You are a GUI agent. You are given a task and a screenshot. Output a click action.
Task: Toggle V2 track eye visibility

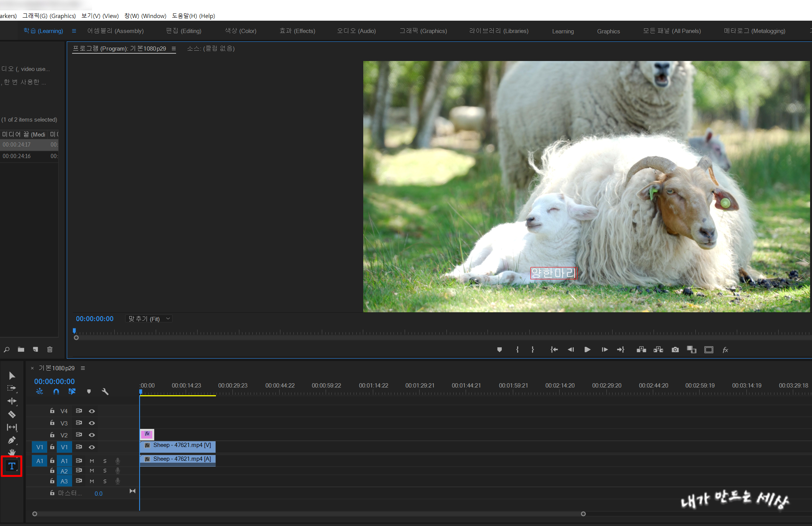(x=92, y=435)
